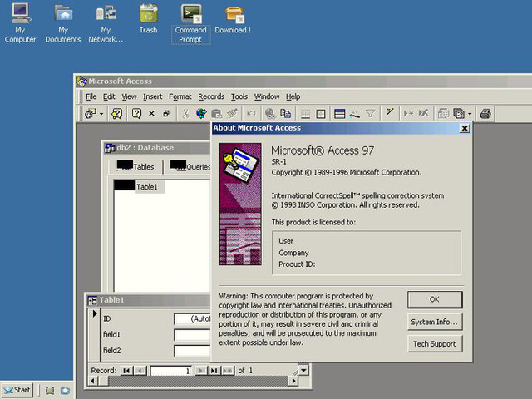Viewport: 532px width, 399px height.
Task: Click the record selector arrow in Table1
Action: point(95,313)
